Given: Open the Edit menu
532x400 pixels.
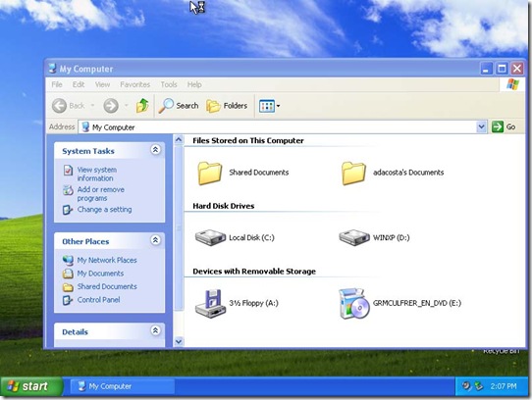Looking at the screenshot, I should tap(79, 84).
